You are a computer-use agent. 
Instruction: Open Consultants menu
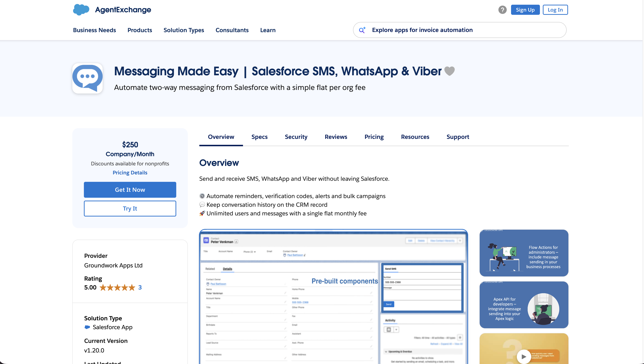[232, 30]
